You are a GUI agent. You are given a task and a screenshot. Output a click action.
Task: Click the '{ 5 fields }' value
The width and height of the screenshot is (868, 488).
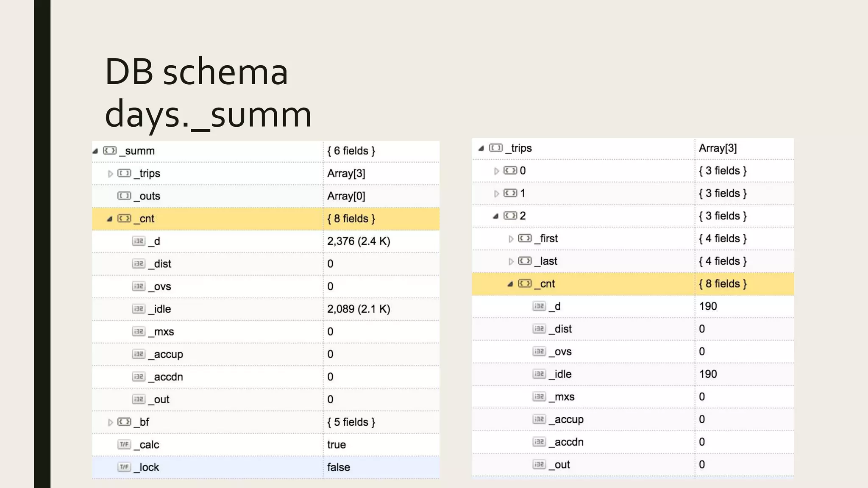pyautogui.click(x=351, y=422)
